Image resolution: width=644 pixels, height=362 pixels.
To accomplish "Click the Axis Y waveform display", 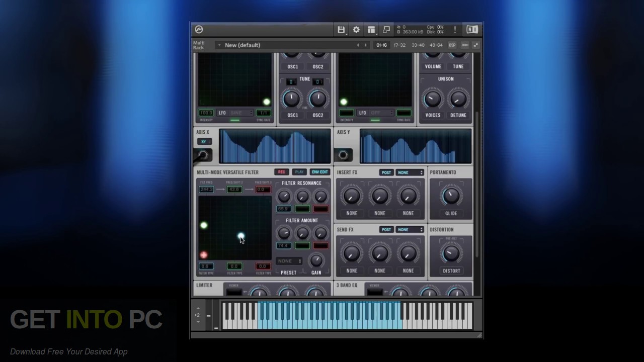I will click(416, 146).
